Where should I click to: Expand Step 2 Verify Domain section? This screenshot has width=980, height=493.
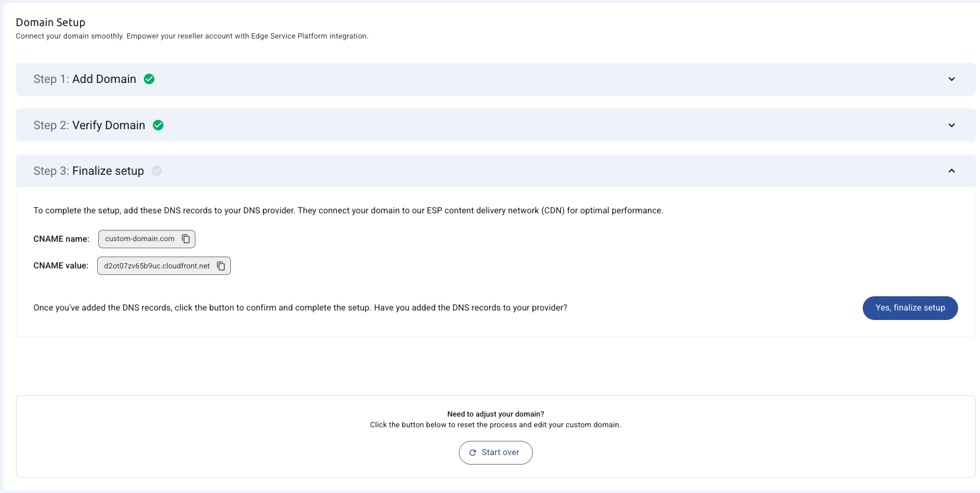point(952,125)
